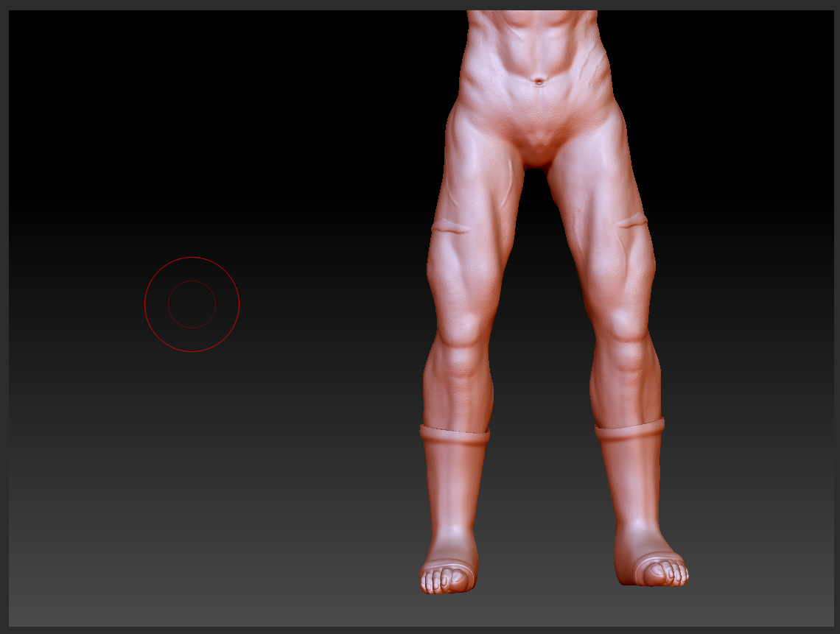Click the top cuff of the left boot
Viewport: 840px width, 634px height.
point(455,434)
